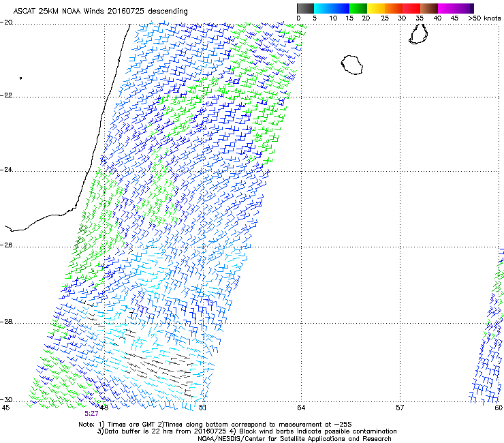504x443 pixels.
Task: Click the 60 longitude axis label
Action: (x=499, y=408)
